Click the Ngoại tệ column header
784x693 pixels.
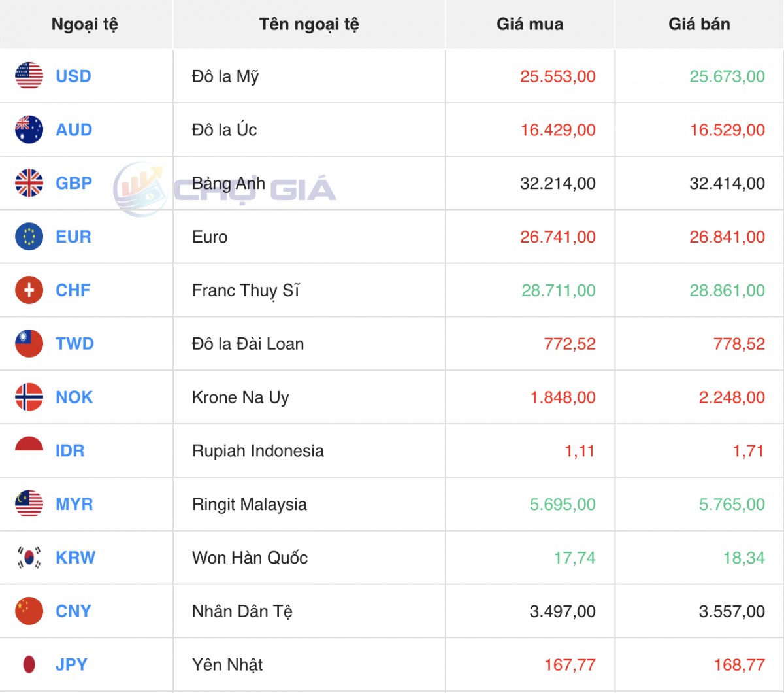pos(85,24)
